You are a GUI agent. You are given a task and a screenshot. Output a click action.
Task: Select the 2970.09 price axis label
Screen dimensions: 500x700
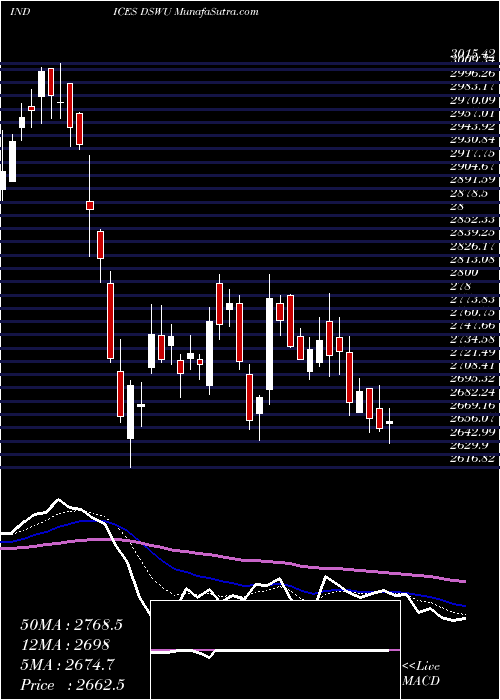click(472, 100)
